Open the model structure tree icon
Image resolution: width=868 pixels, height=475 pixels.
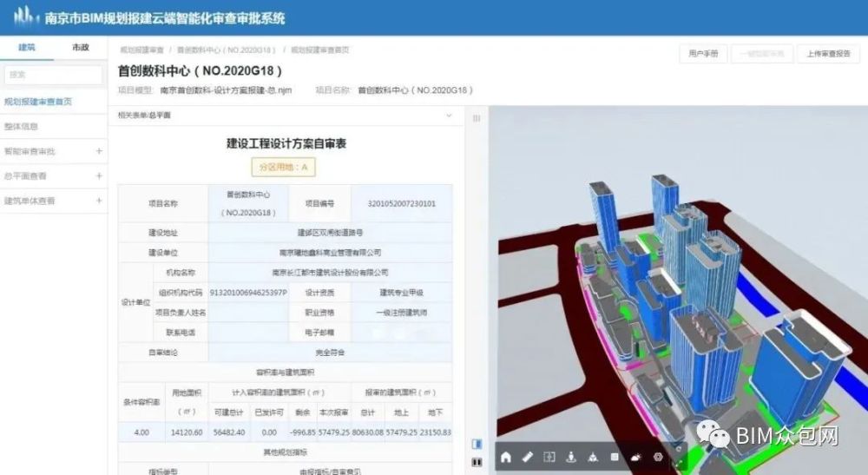click(x=593, y=457)
